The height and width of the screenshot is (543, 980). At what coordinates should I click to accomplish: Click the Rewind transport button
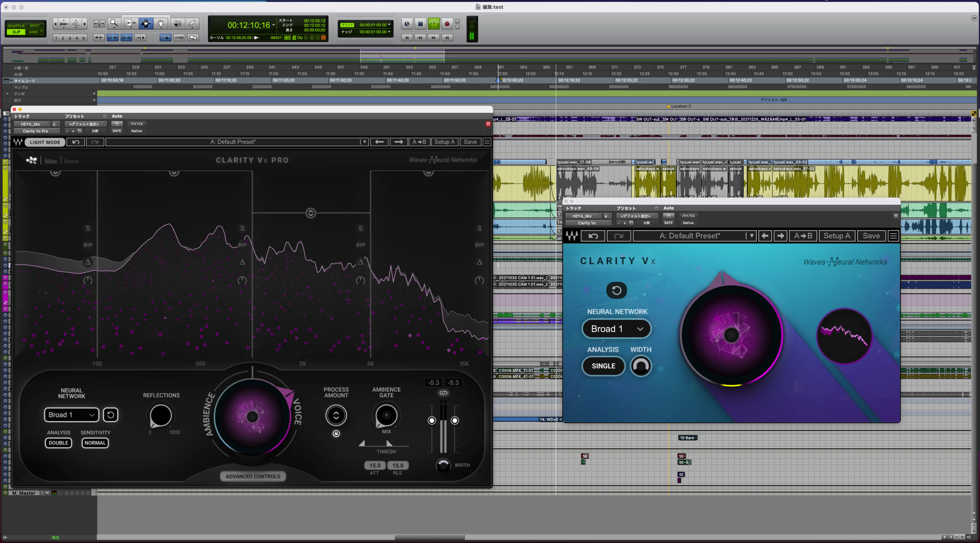[420, 38]
